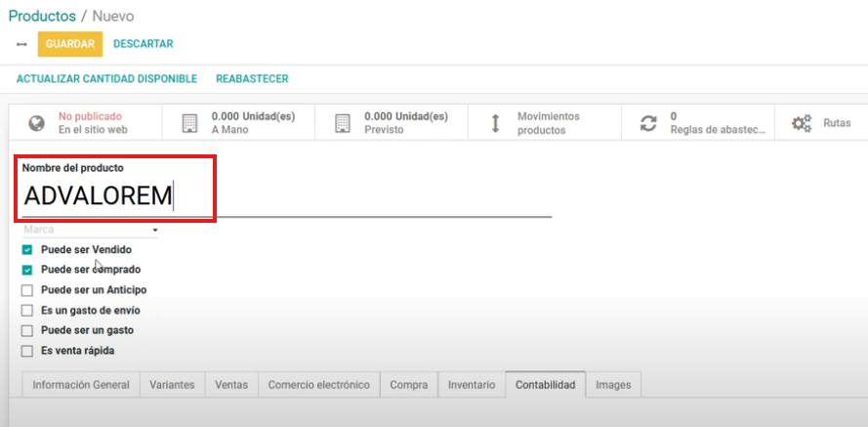Uncheck the Puede ser comprado checkbox
The width and height of the screenshot is (868, 427).
[27, 270]
